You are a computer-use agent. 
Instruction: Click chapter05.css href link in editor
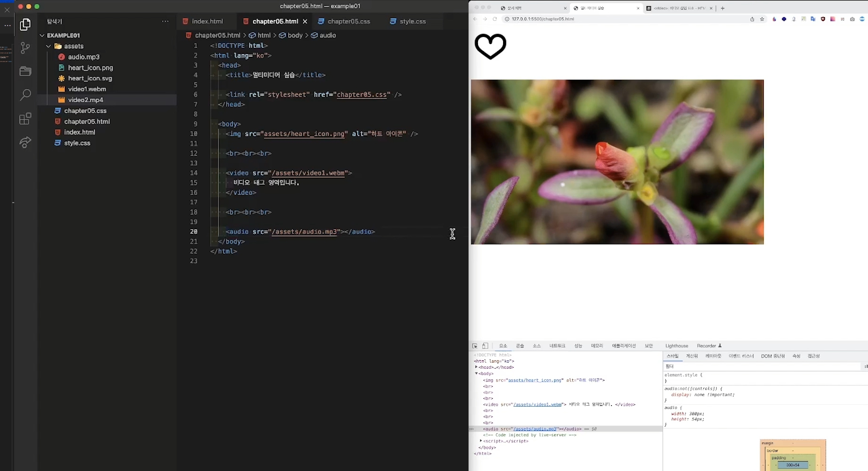(x=362, y=95)
